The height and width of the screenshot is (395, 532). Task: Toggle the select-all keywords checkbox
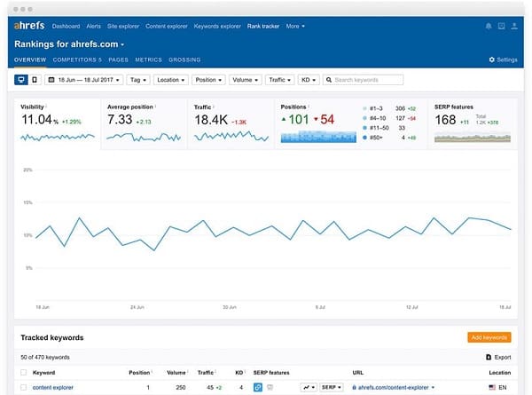pos(23,373)
